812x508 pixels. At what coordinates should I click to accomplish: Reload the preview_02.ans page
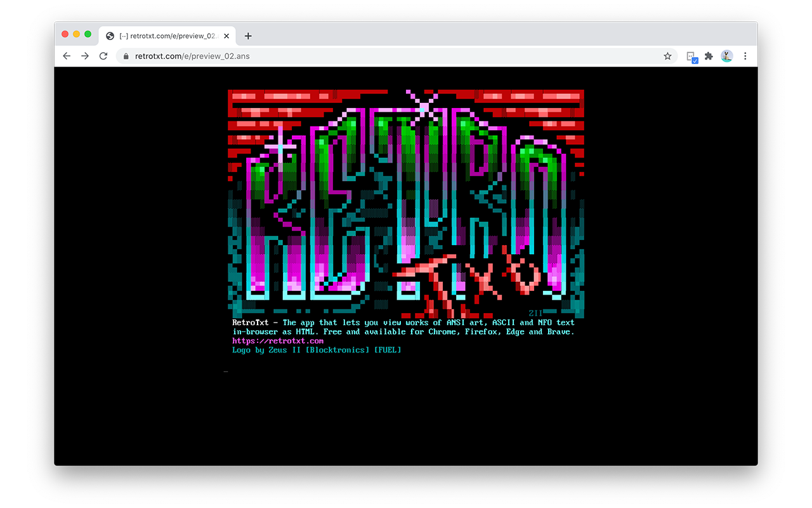(103, 56)
